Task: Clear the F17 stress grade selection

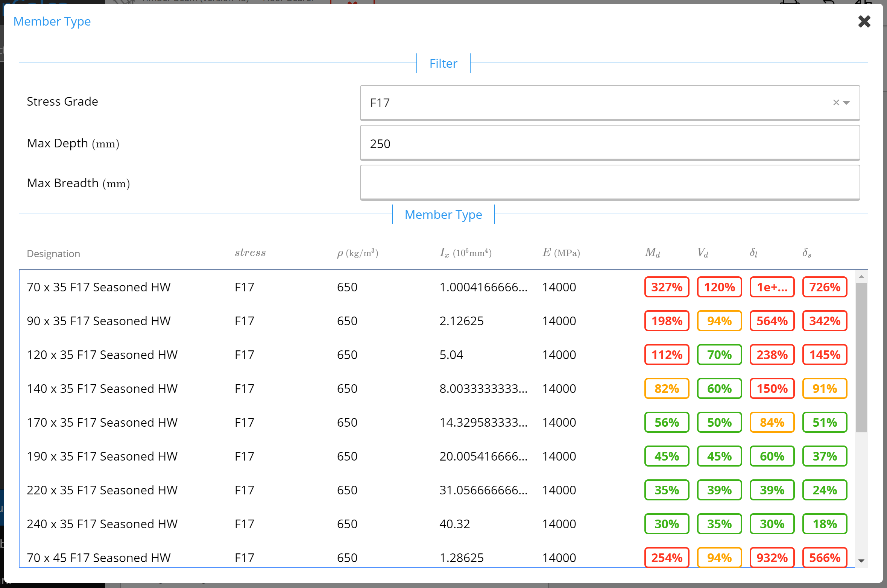Action: (836, 103)
